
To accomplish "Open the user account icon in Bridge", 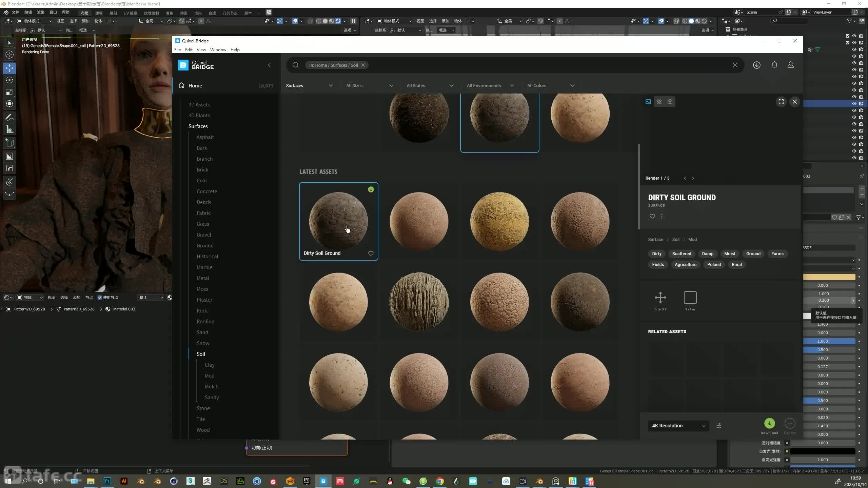I will pyautogui.click(x=790, y=65).
